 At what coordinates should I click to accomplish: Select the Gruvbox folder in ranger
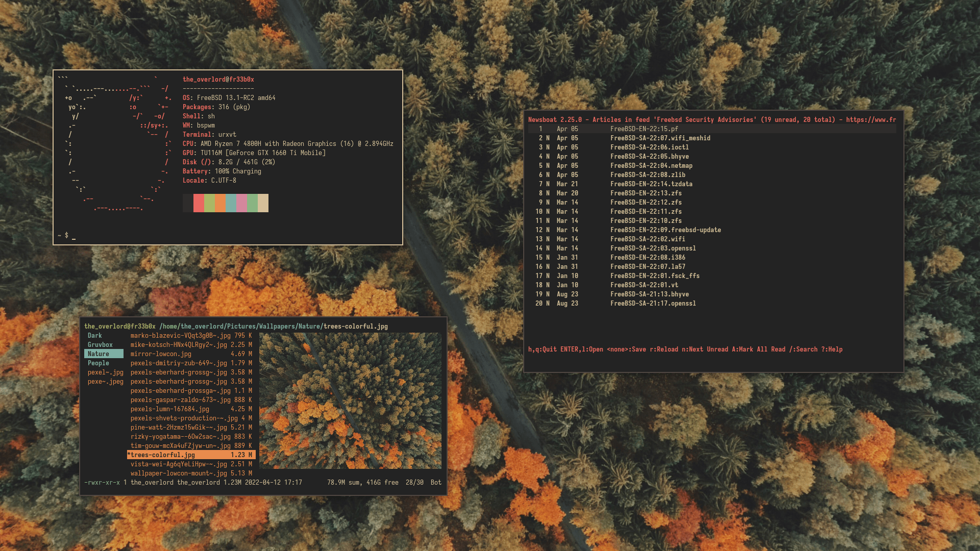(x=100, y=345)
